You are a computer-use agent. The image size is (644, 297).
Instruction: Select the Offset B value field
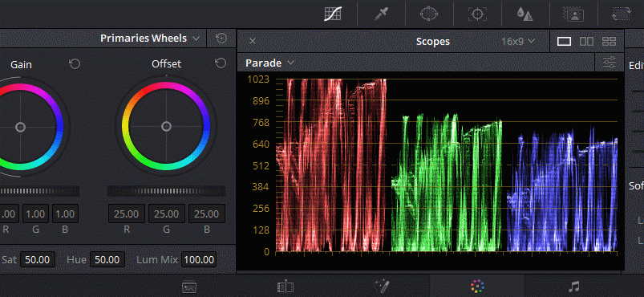point(207,214)
